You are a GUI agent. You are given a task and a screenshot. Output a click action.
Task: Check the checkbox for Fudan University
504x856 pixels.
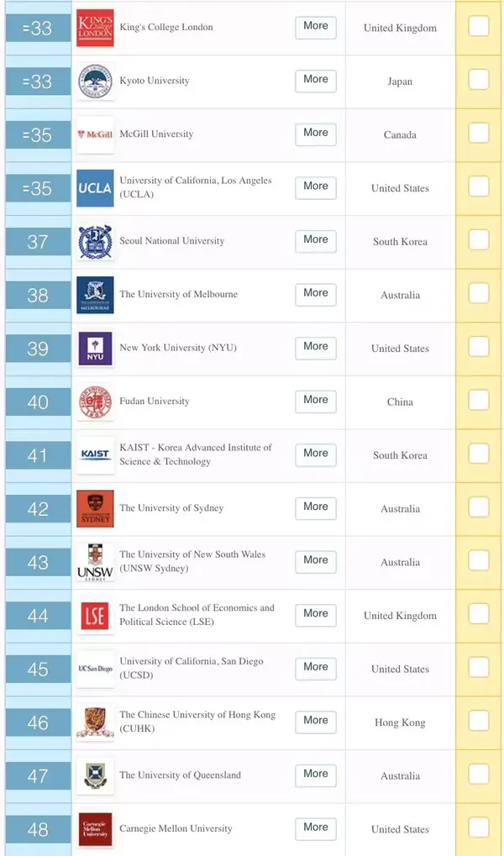click(x=479, y=402)
